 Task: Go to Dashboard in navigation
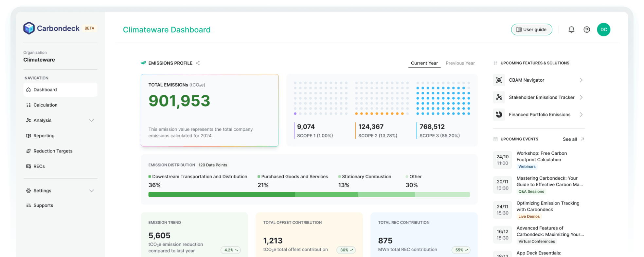point(60,89)
